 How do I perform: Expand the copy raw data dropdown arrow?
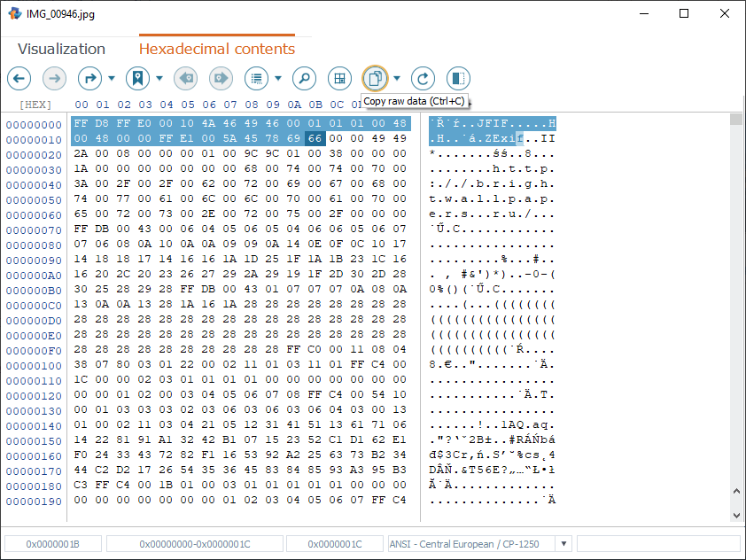(x=397, y=78)
